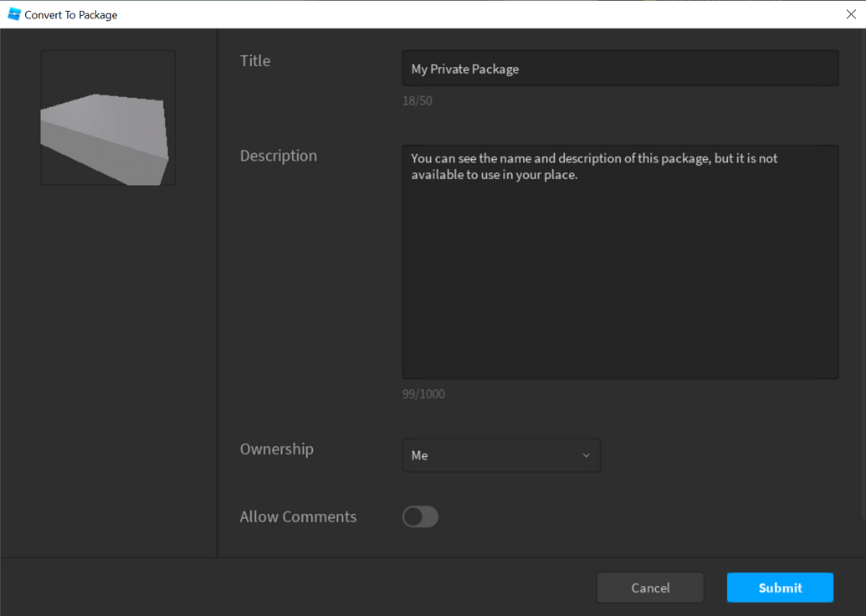This screenshot has height=616, width=866.
Task: Click inside the Title input field
Action: [619, 68]
